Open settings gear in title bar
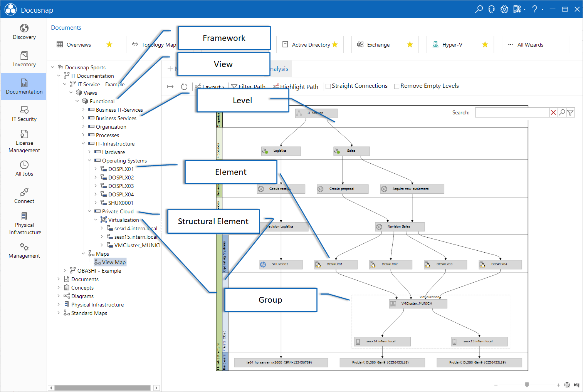This screenshot has height=392, width=583. 504,9
